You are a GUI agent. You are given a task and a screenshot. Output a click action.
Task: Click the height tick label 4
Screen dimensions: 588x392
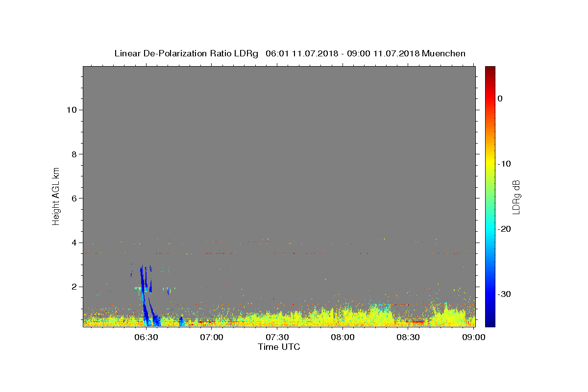(x=73, y=243)
